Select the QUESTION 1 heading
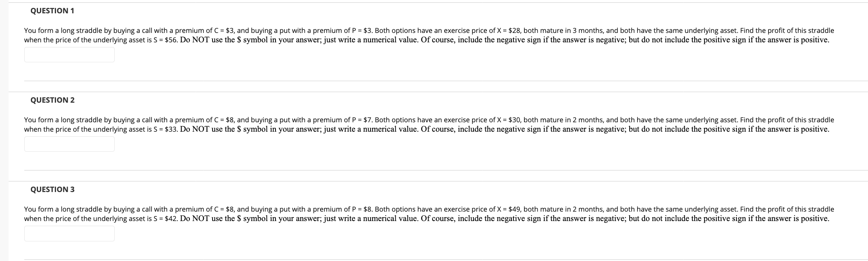This screenshot has width=868, height=261. (x=52, y=11)
